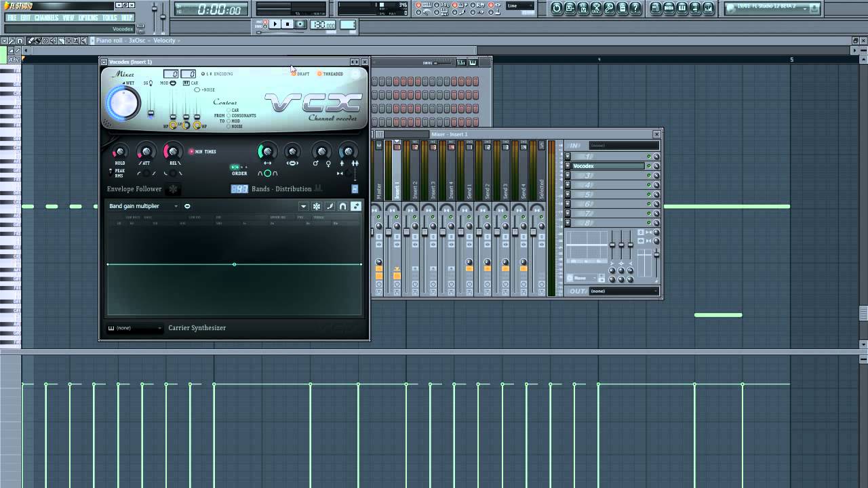
Task: Click the Envelope Follower freeze snowflake button
Action: pos(173,189)
